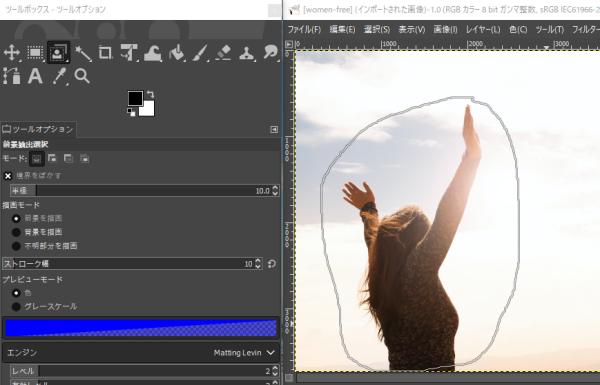Click the foreground black color swatch
The image size is (600, 385).
point(134,99)
